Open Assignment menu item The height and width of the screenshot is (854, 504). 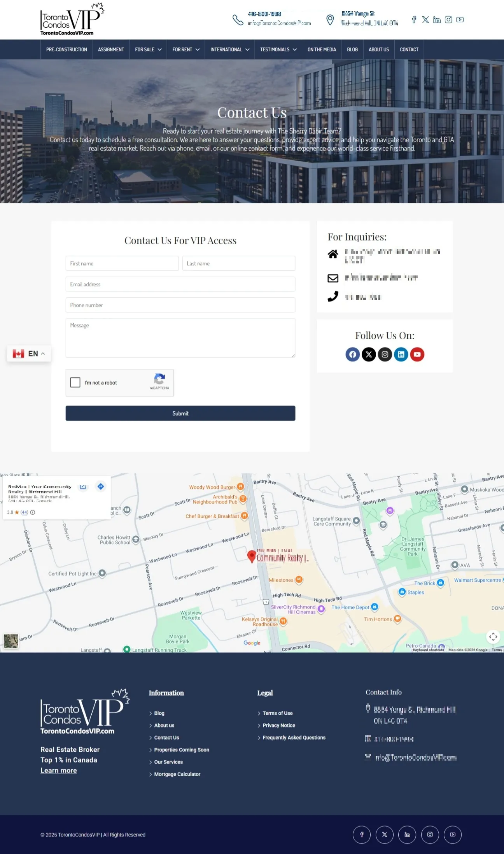[x=111, y=49]
